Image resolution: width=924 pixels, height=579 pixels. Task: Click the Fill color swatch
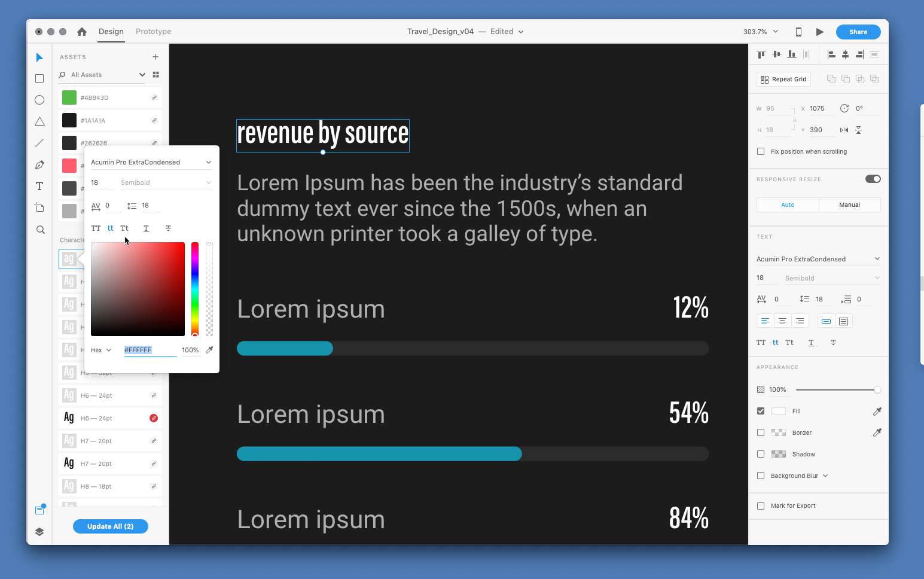click(x=779, y=411)
